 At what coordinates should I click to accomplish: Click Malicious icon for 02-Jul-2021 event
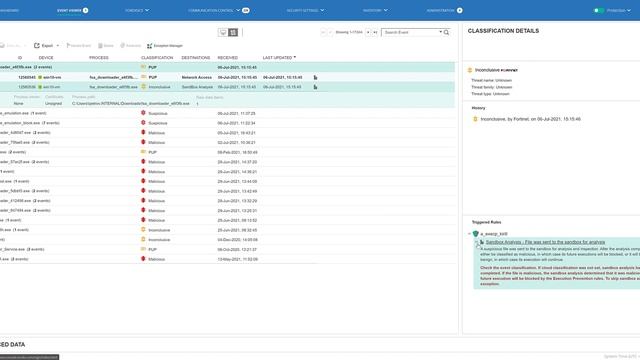(143, 142)
